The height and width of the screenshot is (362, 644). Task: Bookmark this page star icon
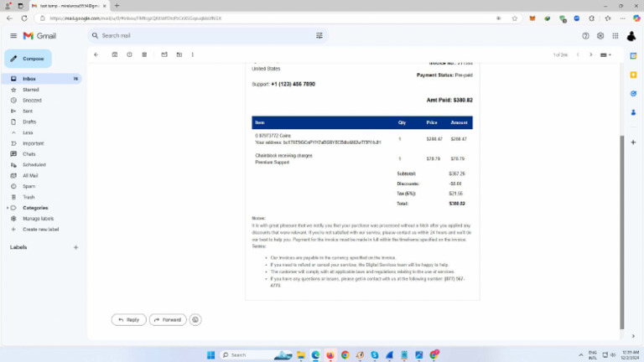pyautogui.click(x=515, y=18)
